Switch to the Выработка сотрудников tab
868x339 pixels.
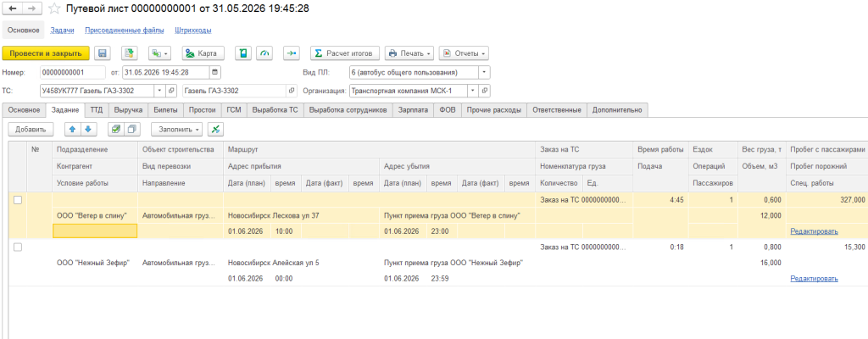coord(348,110)
